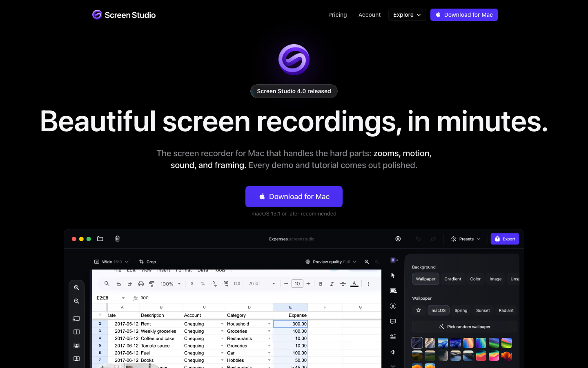Screen dimensions: 588x368
Task: Click the split layout icon in the left toolbar
Action: pos(76,332)
